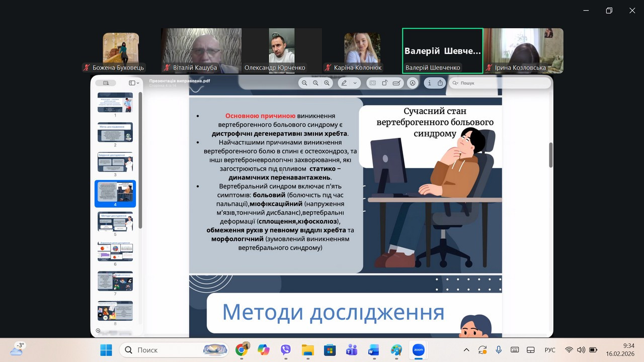Show hidden system tray icons

(x=466, y=350)
